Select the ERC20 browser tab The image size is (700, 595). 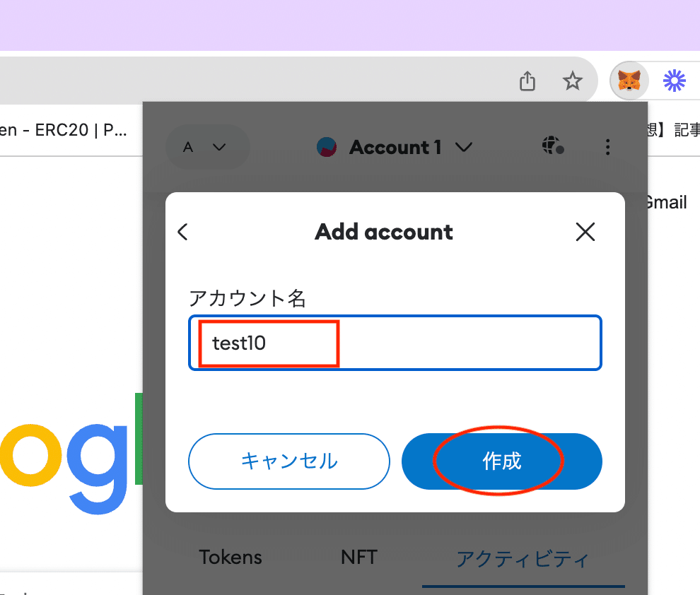64,130
